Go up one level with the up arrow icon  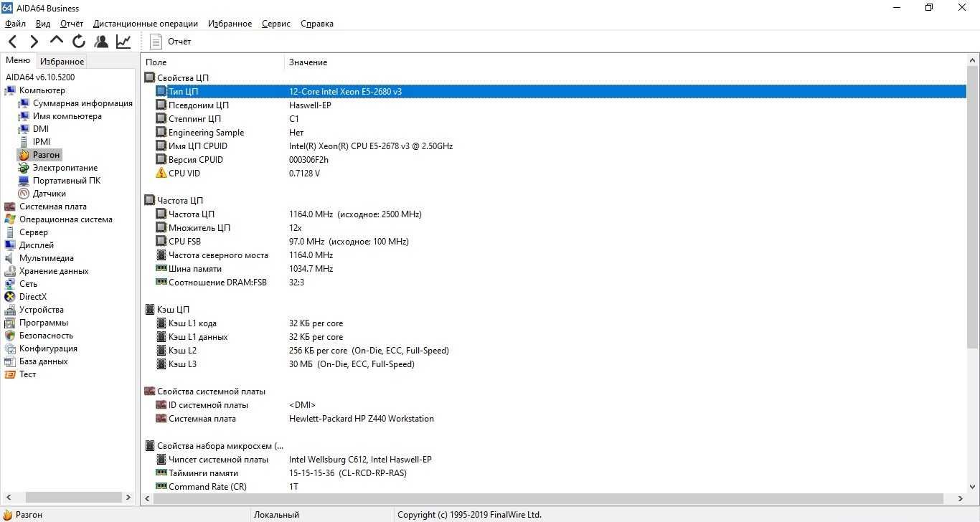coord(57,41)
